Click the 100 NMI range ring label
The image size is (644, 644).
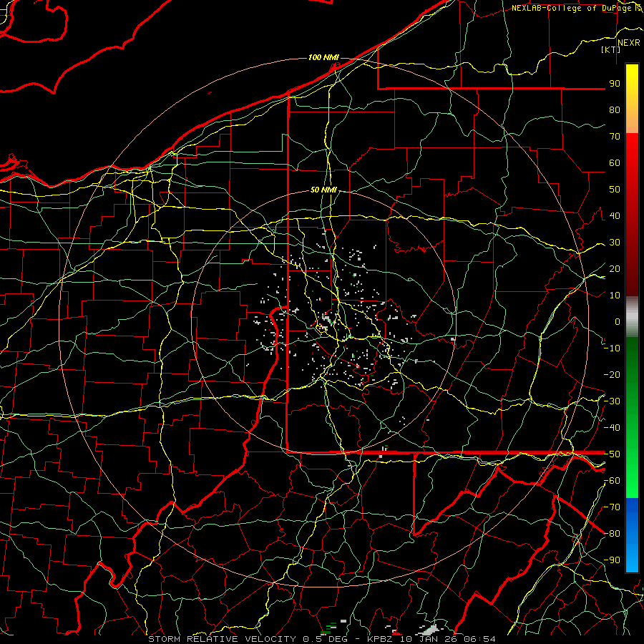323,57
